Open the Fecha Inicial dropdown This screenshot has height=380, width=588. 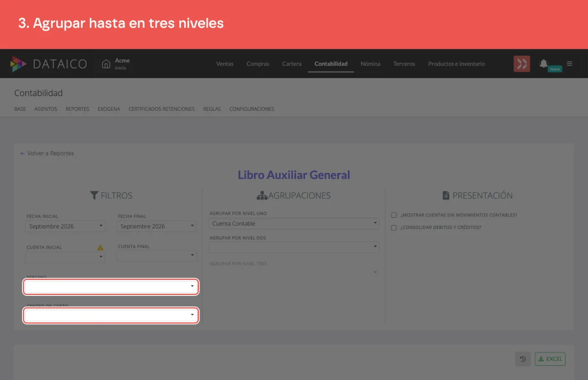coord(65,227)
